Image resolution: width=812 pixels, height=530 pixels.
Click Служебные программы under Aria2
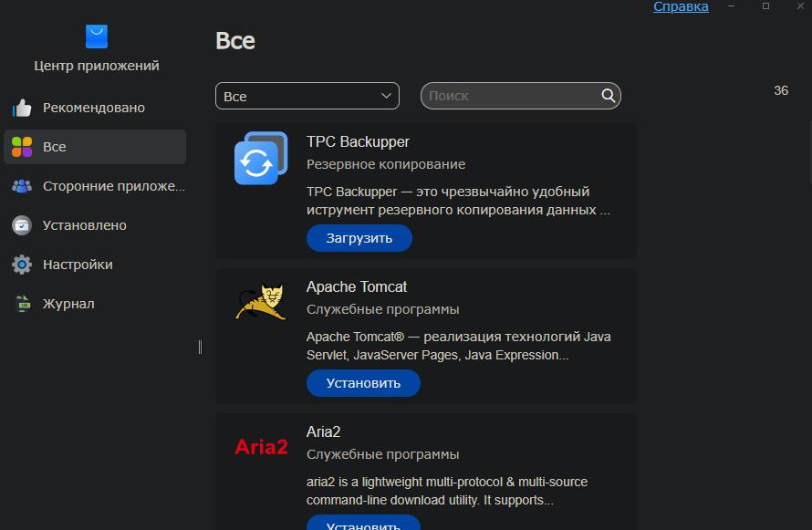coord(382,454)
